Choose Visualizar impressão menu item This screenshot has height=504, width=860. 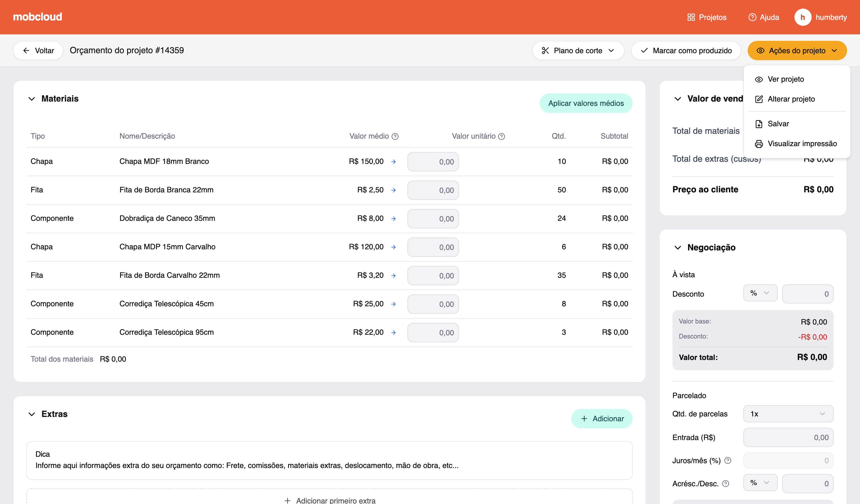tap(797, 144)
